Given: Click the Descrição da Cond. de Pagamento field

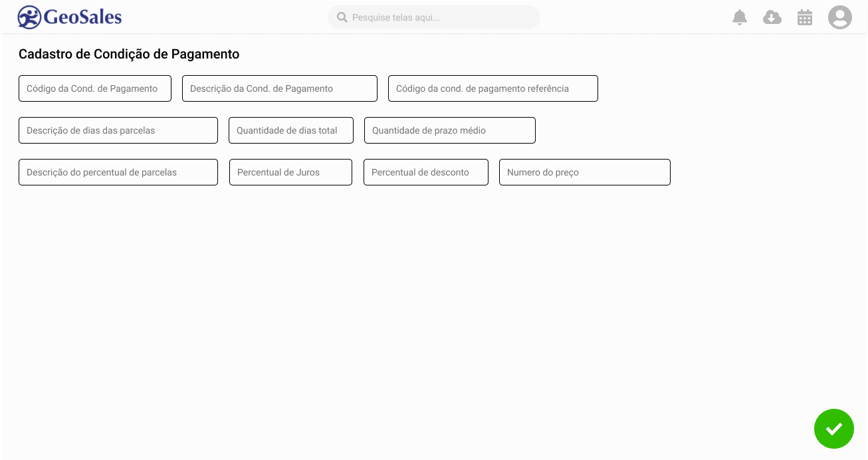Looking at the screenshot, I should [x=280, y=88].
